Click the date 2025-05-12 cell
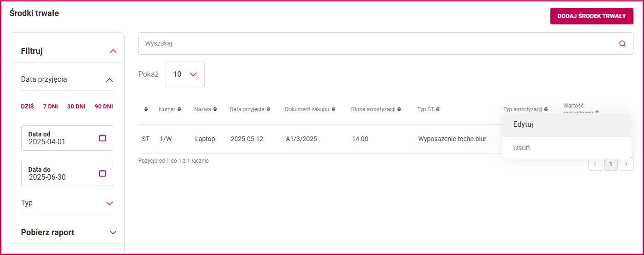This screenshot has width=644, height=255. coord(247,139)
